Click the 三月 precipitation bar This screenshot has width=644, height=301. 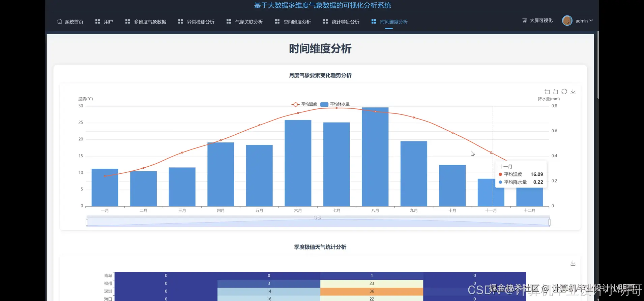pos(182,187)
